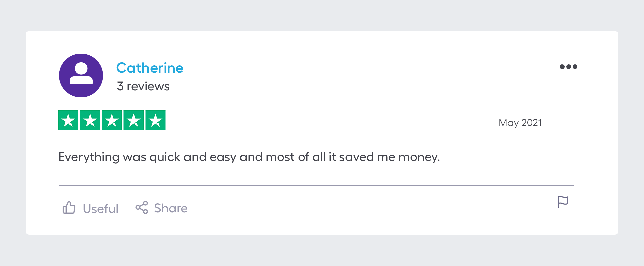The height and width of the screenshot is (266, 644).
Task: Click the thumbs-up Useful icon
Action: [69, 208]
